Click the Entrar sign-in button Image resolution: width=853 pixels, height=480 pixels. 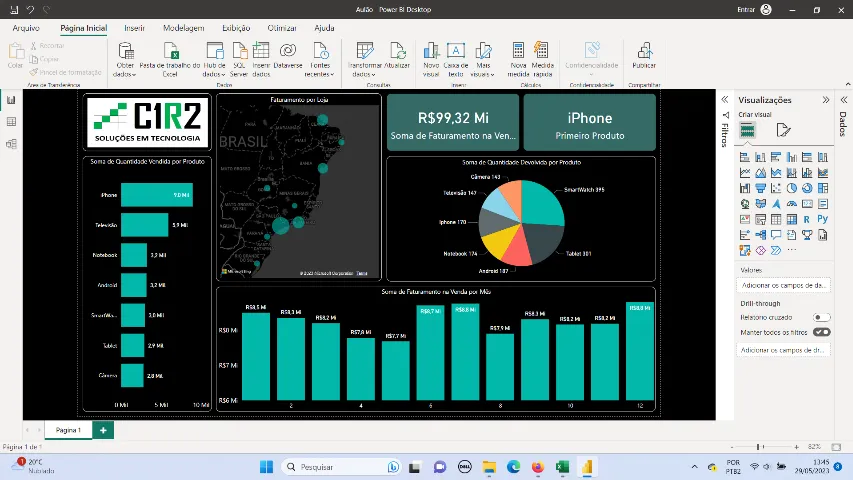click(744, 9)
